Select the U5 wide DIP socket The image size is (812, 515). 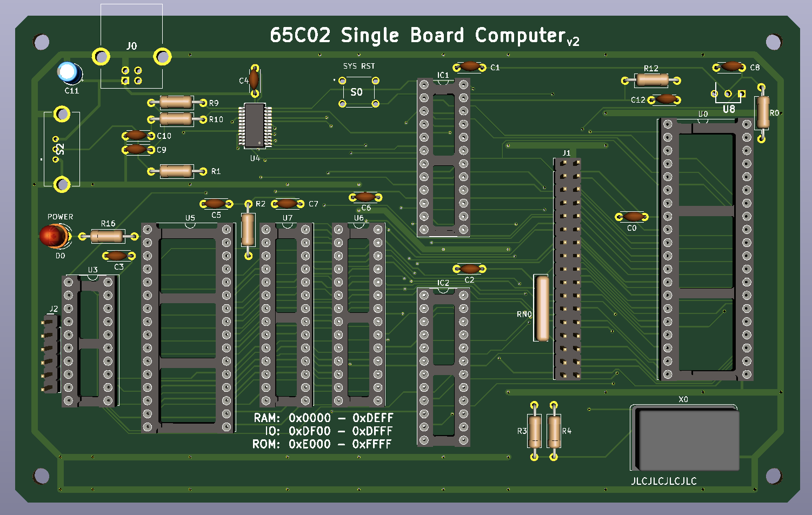187,327
